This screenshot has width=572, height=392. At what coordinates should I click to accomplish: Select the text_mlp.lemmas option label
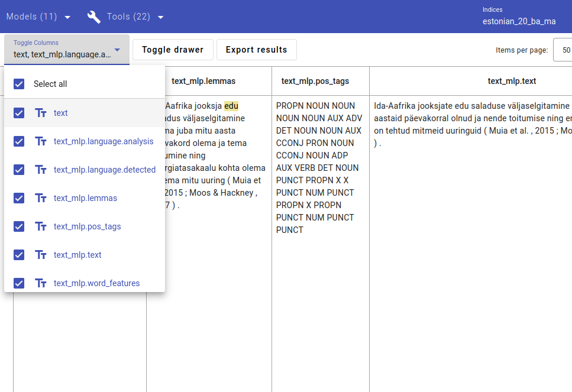click(x=85, y=199)
